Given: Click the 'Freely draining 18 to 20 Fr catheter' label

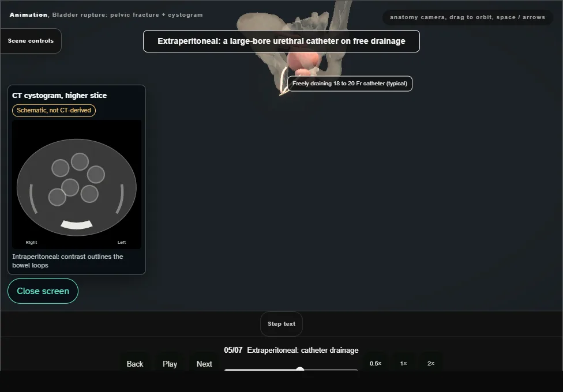Looking at the screenshot, I should 350,84.
